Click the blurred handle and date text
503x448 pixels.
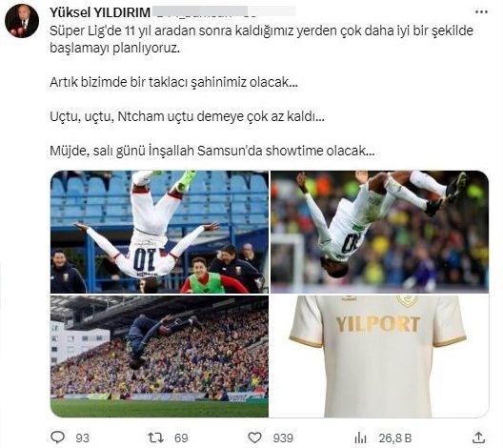click(x=224, y=11)
